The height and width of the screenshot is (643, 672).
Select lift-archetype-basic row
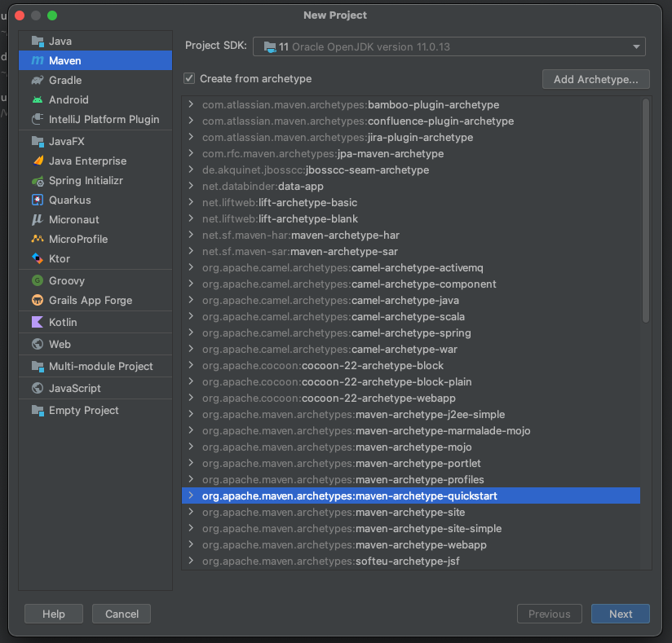[411, 202]
